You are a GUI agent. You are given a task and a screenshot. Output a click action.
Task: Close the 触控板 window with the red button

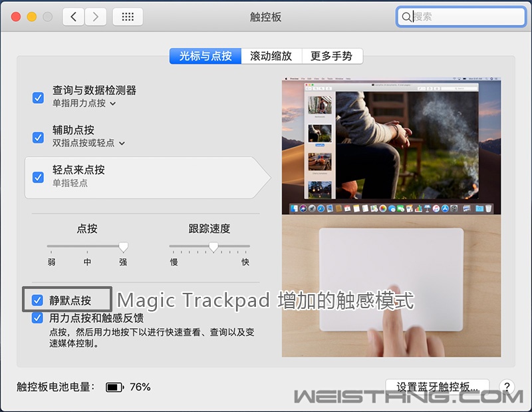click(16, 17)
